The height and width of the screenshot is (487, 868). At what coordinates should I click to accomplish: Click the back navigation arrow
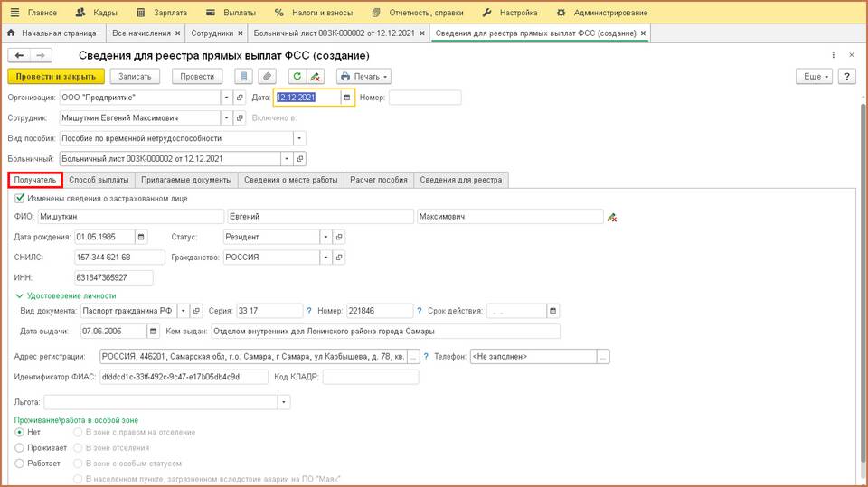coord(19,56)
